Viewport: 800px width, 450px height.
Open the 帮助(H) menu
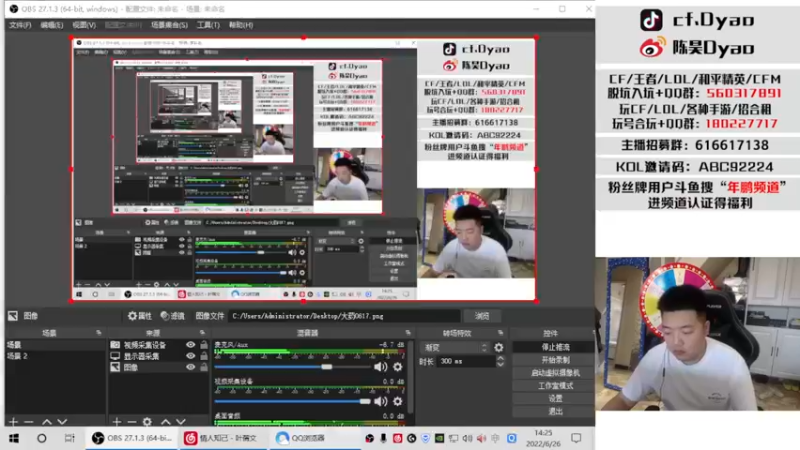pyautogui.click(x=241, y=25)
